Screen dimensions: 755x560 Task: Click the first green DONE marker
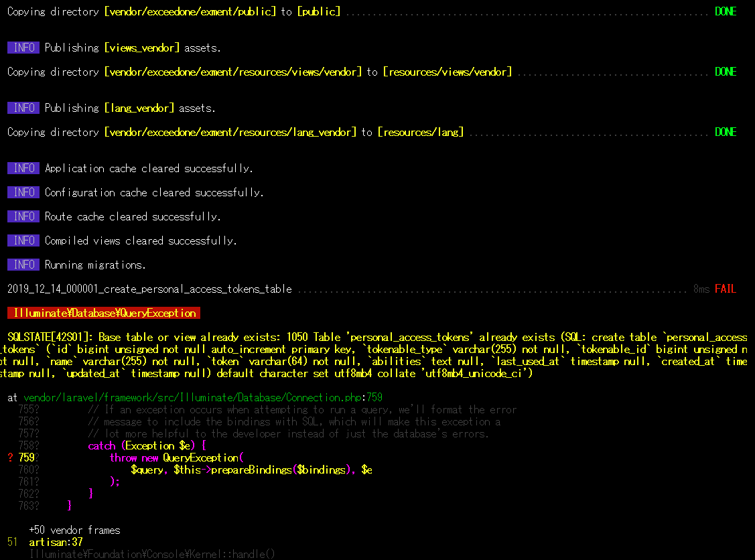tap(726, 11)
